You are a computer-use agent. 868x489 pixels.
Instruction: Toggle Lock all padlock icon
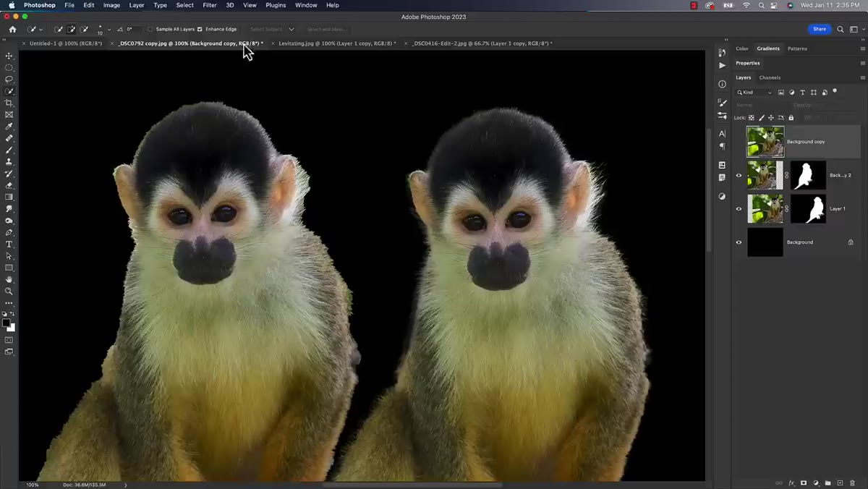point(791,117)
